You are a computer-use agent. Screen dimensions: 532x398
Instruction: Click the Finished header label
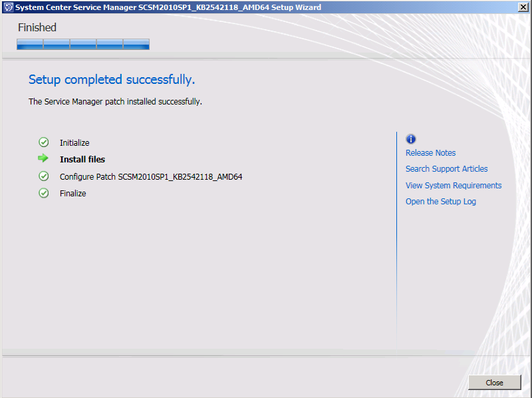coord(37,27)
